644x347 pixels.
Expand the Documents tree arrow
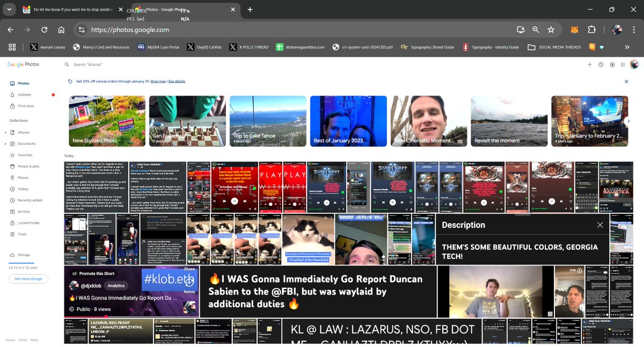[6, 144]
